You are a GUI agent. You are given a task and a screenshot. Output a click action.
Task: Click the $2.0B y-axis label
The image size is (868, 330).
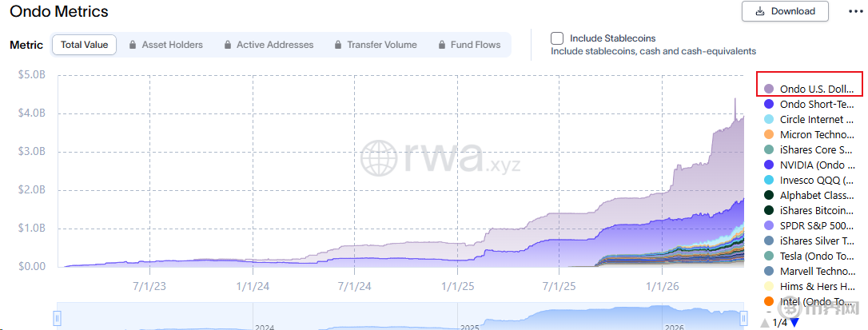click(x=31, y=190)
